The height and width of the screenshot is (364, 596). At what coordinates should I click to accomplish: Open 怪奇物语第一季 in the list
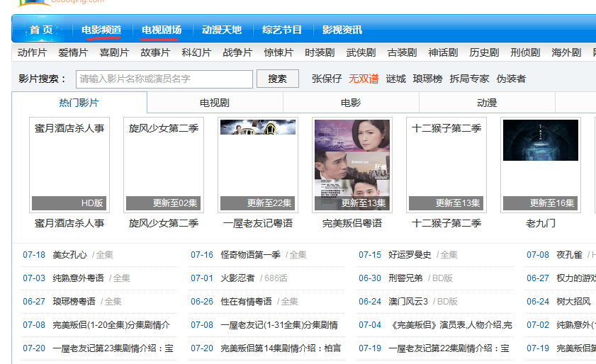(250, 254)
